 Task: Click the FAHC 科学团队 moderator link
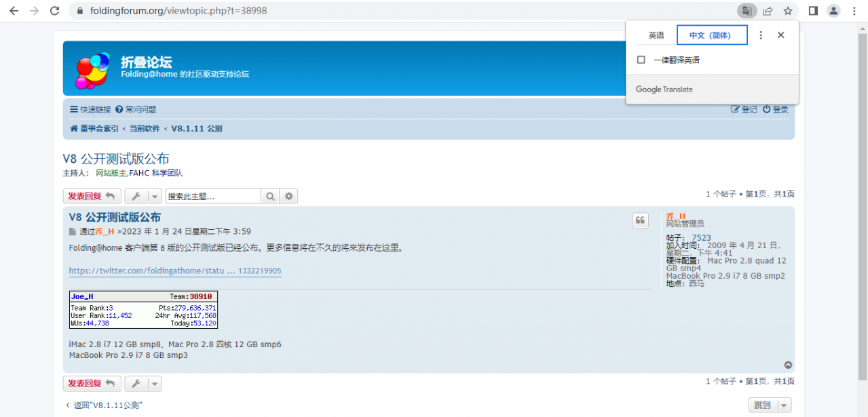click(x=156, y=173)
